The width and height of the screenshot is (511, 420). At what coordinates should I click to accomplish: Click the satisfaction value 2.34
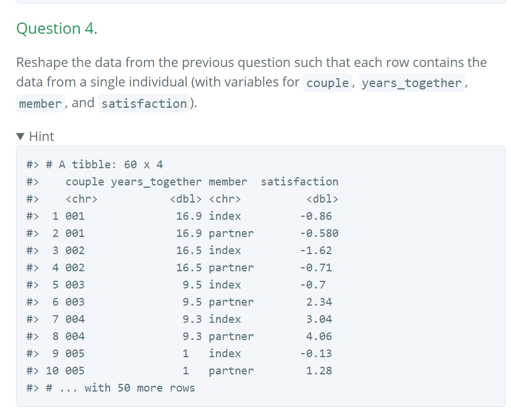point(319,302)
